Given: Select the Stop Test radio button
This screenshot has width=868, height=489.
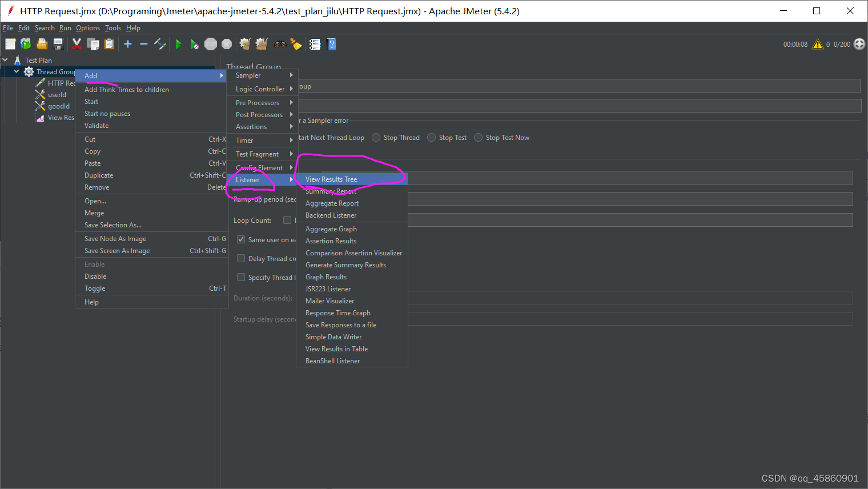Looking at the screenshot, I should click(x=432, y=138).
